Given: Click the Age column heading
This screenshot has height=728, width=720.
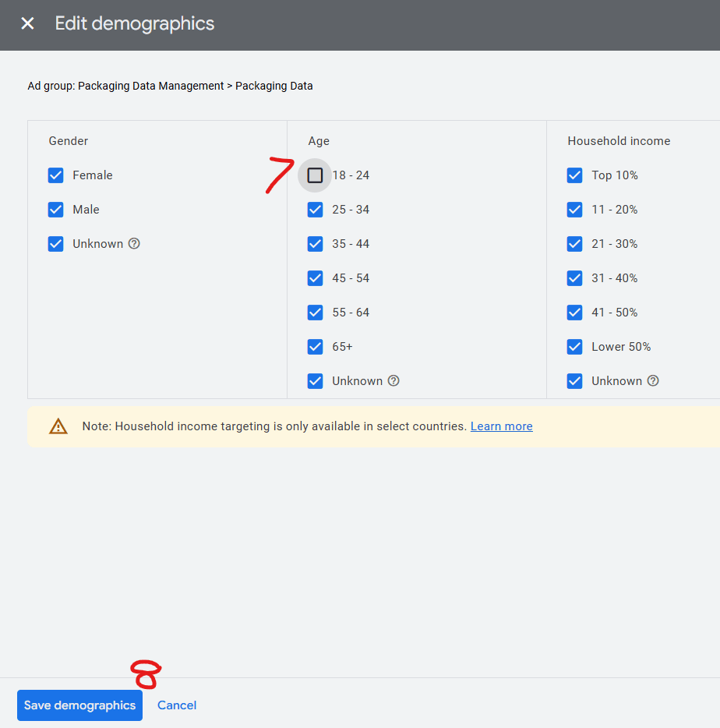Looking at the screenshot, I should tap(319, 141).
